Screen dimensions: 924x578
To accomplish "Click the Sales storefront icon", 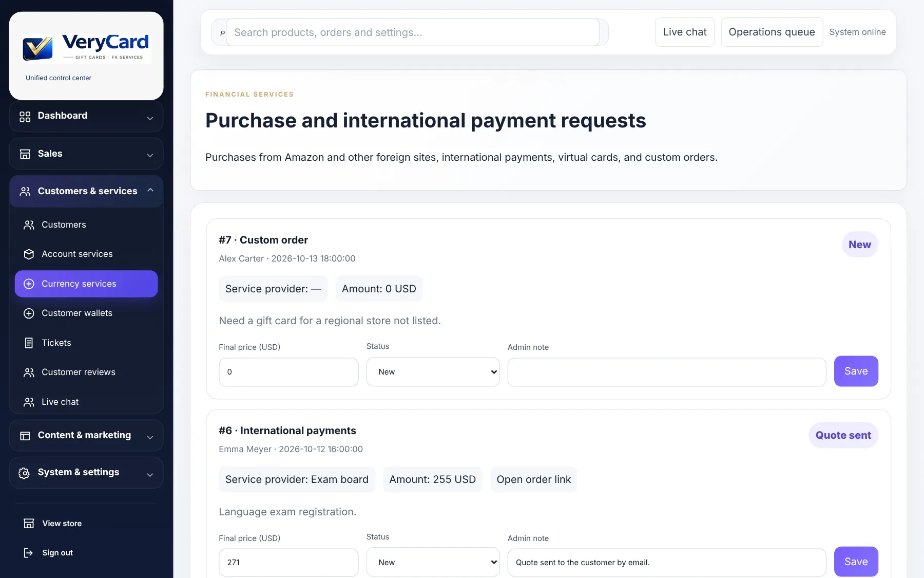I will 25,154.
